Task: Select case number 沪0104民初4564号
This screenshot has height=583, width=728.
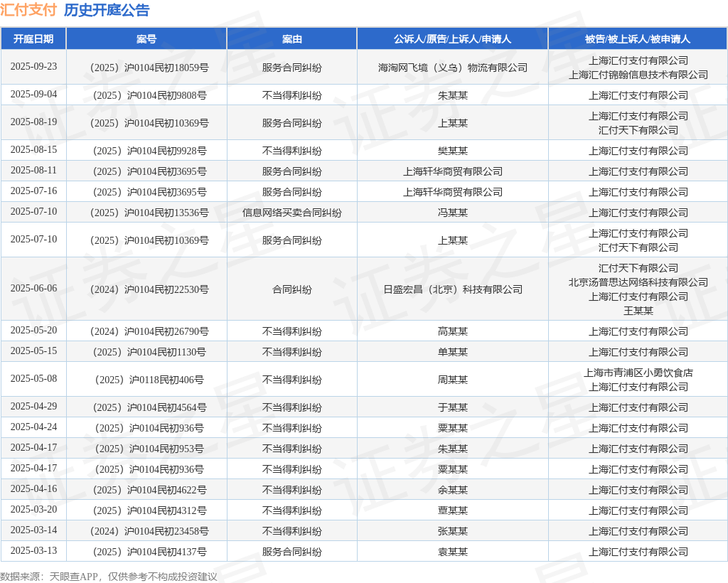Action: [x=149, y=407]
